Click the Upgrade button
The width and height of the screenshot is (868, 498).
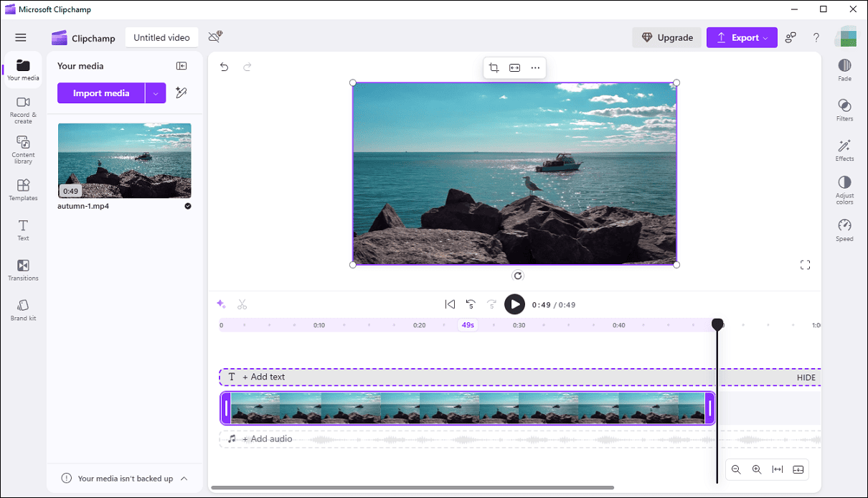click(x=667, y=38)
